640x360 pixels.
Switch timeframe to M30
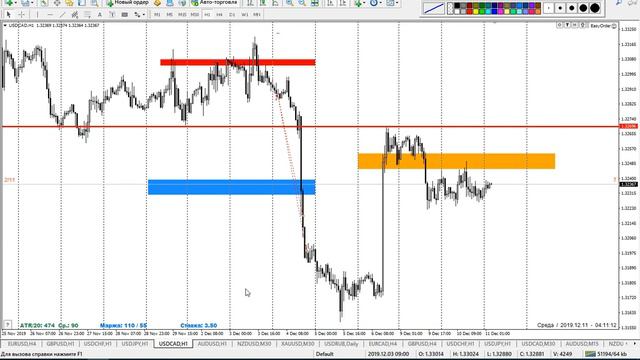click(x=195, y=15)
